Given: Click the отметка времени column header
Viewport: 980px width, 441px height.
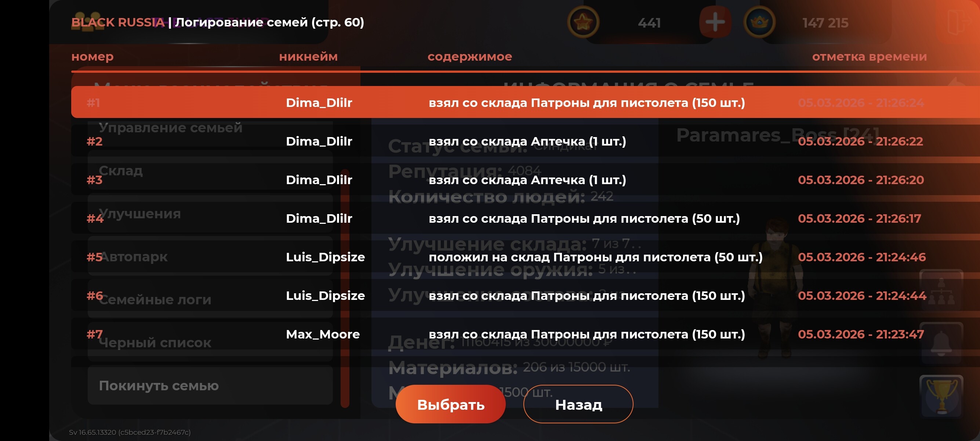Looking at the screenshot, I should coord(869,56).
